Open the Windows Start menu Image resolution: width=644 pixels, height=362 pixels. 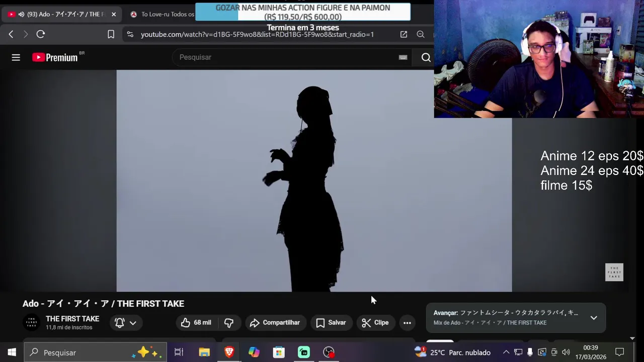tap(12, 352)
